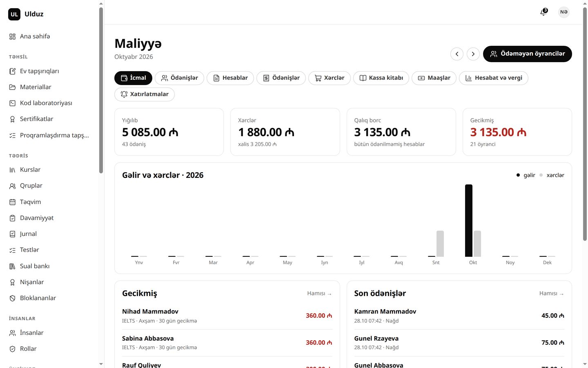The width and height of the screenshot is (588, 368).
Task: Open the notifications bell icon
Action: coord(543,12)
